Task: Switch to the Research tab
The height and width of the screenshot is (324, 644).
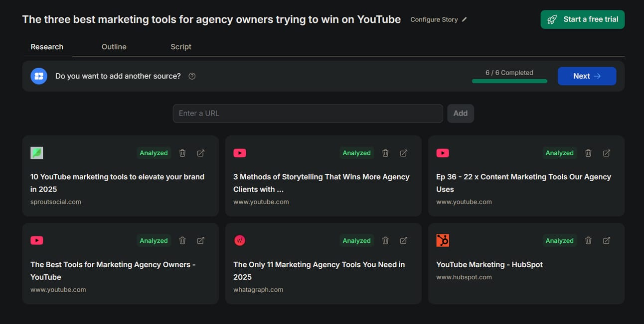Action: (47, 47)
